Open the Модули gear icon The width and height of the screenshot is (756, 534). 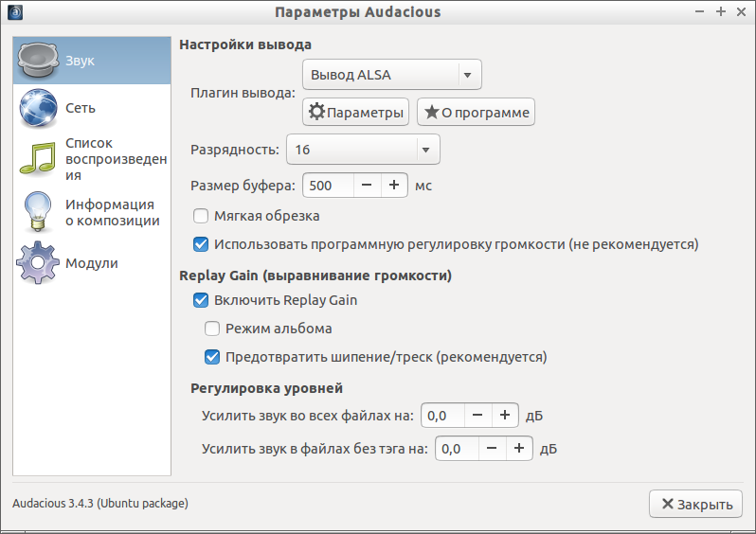[38, 263]
